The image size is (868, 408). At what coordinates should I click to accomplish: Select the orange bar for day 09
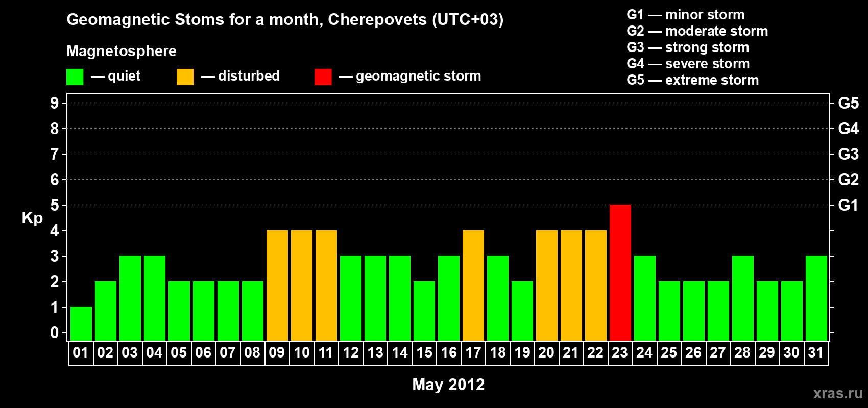(x=277, y=285)
